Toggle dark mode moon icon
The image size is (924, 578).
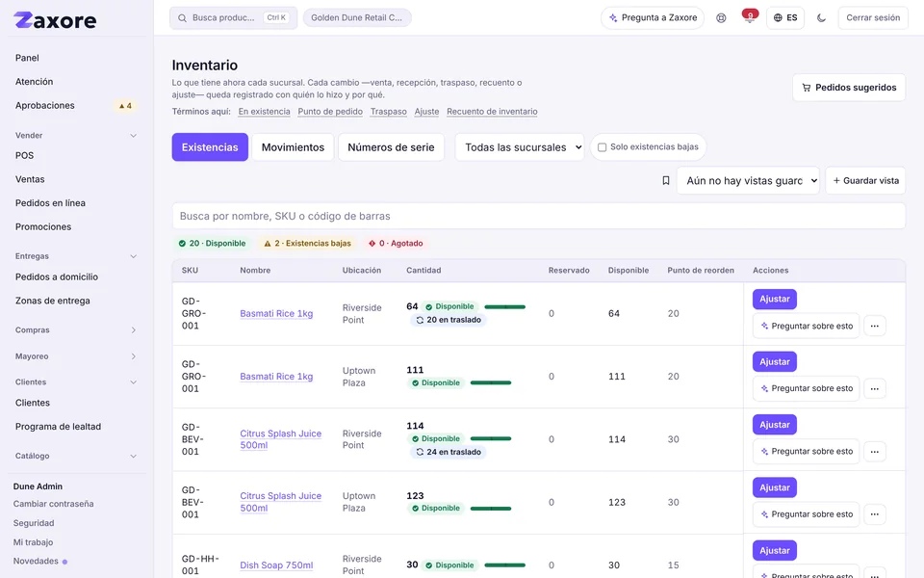click(x=821, y=17)
